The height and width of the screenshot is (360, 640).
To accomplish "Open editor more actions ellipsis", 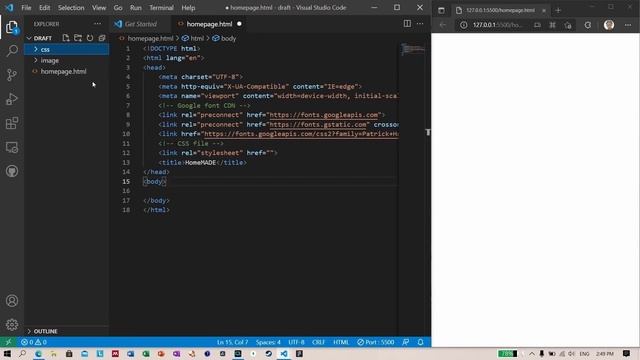I will 420,24.
